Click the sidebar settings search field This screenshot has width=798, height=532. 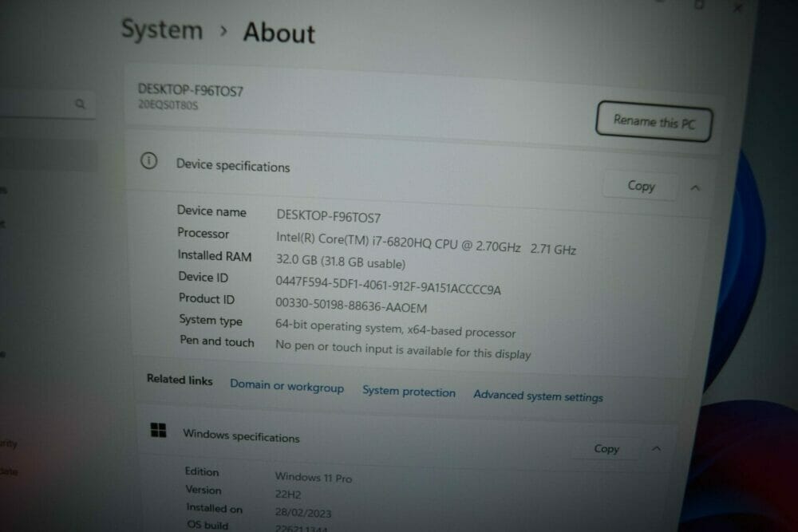click(47, 104)
